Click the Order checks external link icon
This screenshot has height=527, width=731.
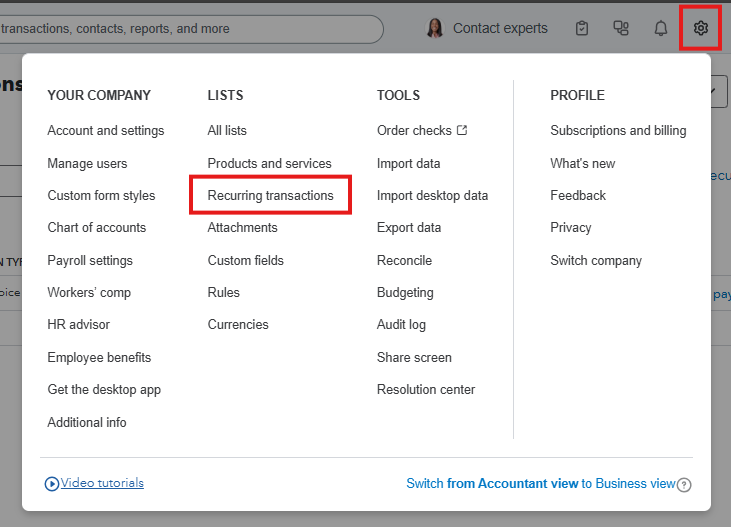click(462, 130)
